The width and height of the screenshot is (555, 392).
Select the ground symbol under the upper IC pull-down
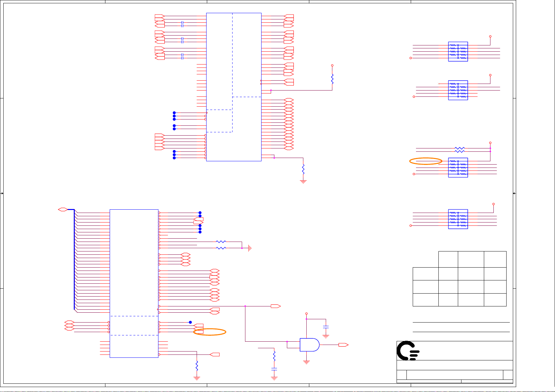pos(303,181)
